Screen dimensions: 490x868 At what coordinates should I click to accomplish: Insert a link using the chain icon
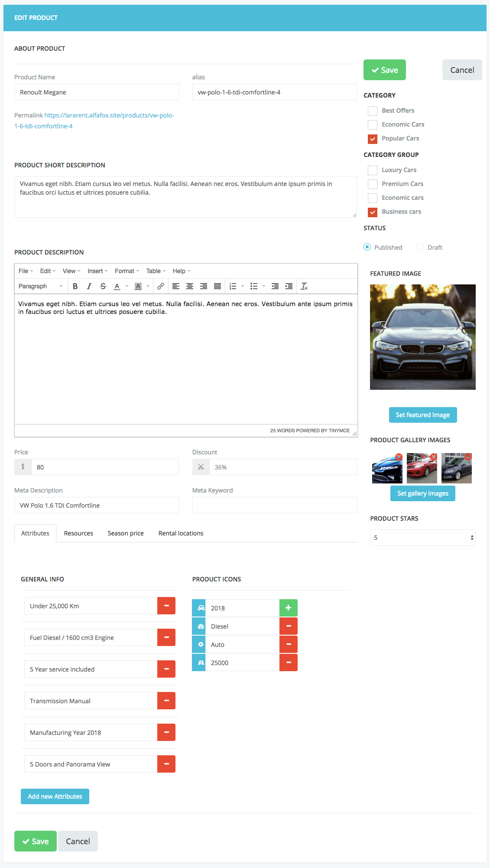point(161,286)
